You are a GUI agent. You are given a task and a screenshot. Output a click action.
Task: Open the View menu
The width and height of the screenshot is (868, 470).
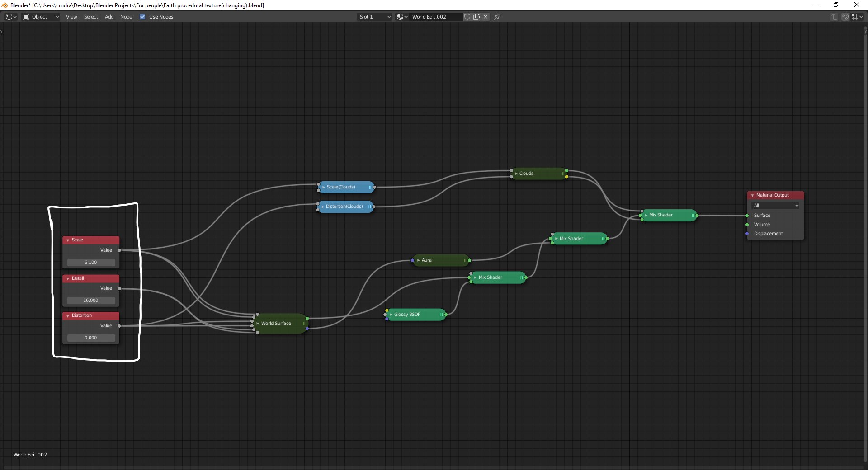(71, 17)
